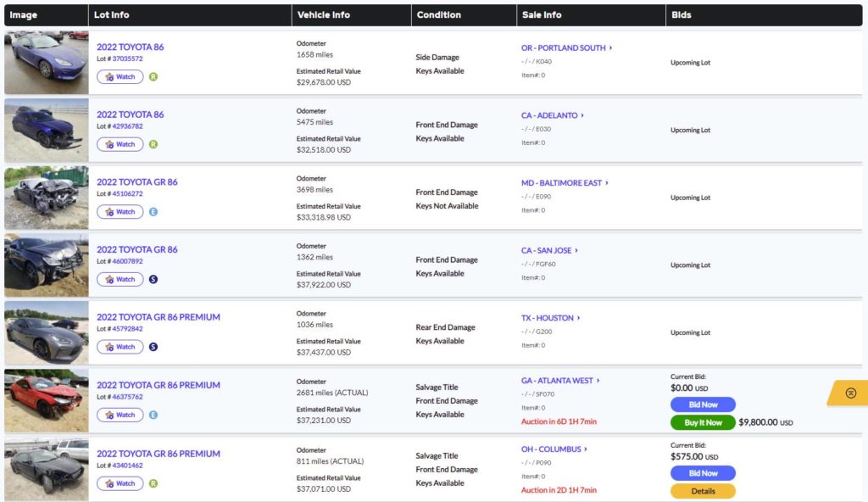The width and height of the screenshot is (868, 502).
Task: Expand OH - Columbus location
Action: [x=554, y=449]
